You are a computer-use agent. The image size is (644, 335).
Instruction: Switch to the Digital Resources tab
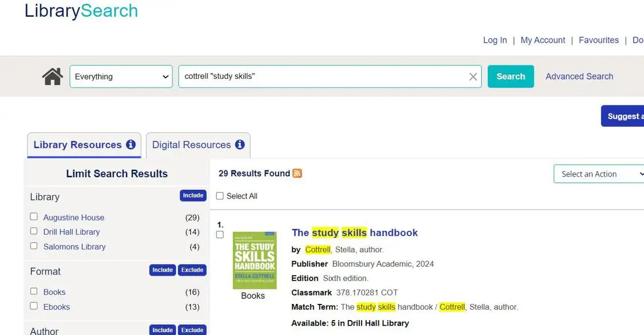(191, 145)
